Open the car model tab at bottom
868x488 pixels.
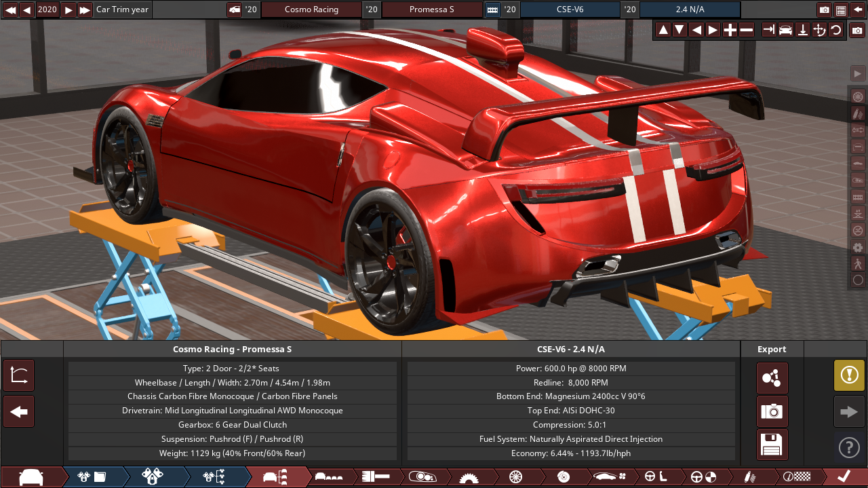pyautogui.click(x=31, y=477)
